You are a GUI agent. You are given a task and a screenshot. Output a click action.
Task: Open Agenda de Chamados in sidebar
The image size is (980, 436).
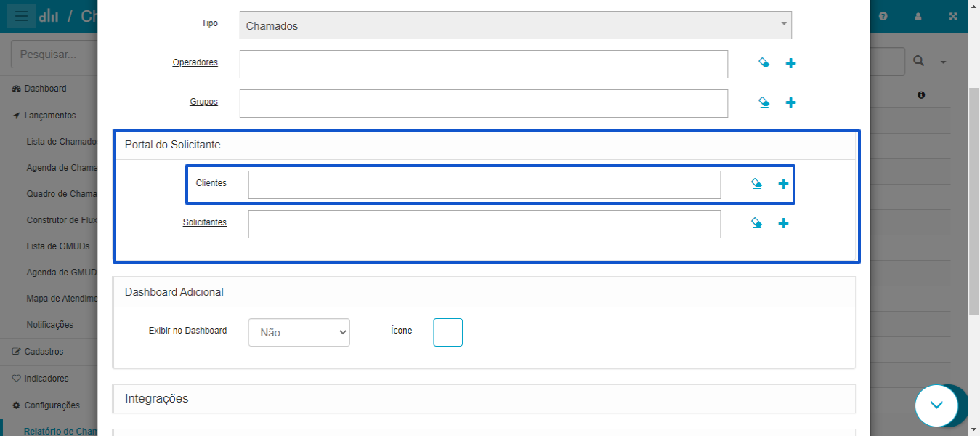click(x=61, y=168)
